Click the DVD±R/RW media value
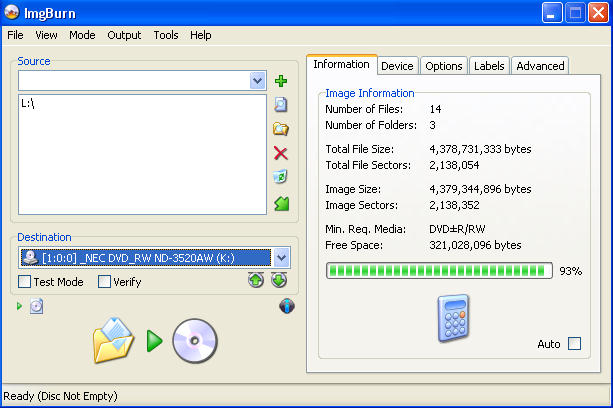The width and height of the screenshot is (613, 408). (457, 229)
